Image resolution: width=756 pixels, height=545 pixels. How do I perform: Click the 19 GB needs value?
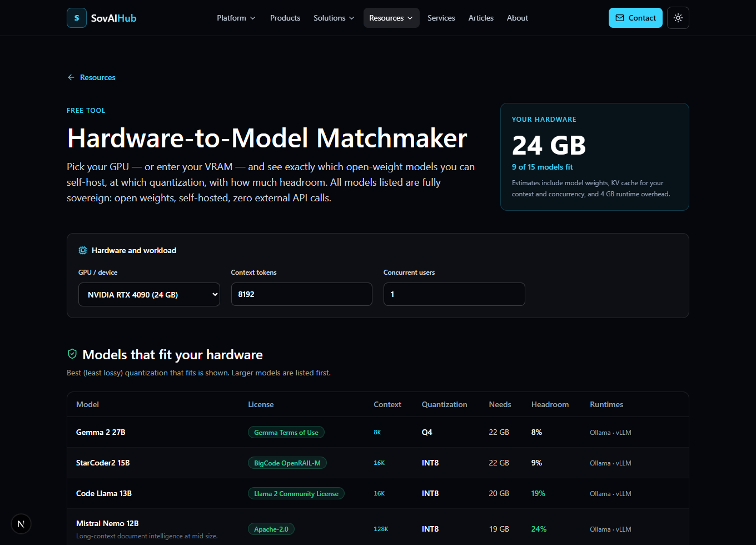[x=499, y=529]
